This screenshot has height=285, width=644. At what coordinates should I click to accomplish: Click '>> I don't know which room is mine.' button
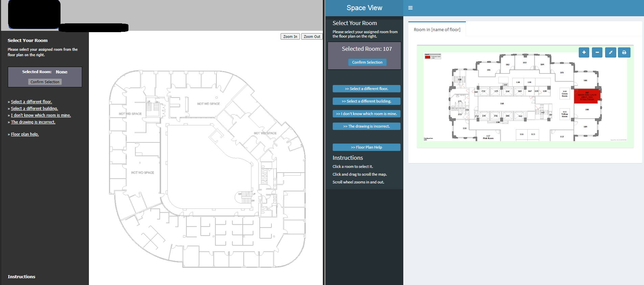pos(366,114)
